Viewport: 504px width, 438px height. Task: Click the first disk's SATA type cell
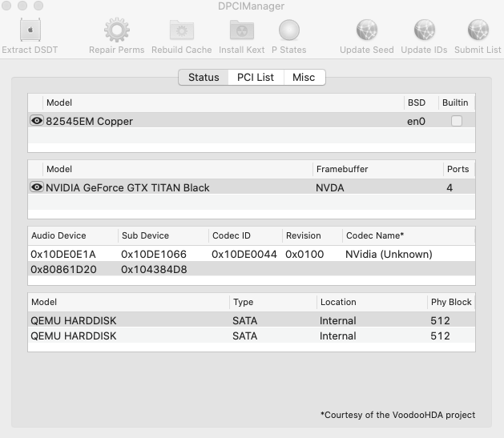pyautogui.click(x=245, y=321)
